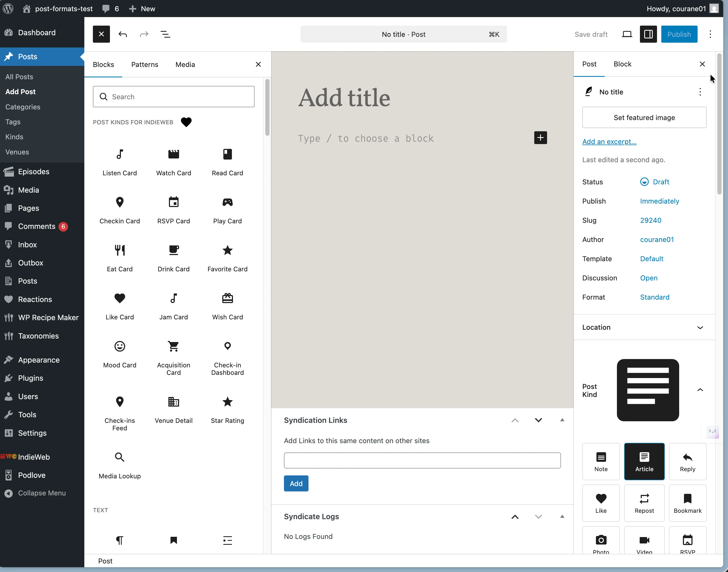The width and height of the screenshot is (728, 572).
Task: Select the Note post kind
Action: click(x=601, y=462)
